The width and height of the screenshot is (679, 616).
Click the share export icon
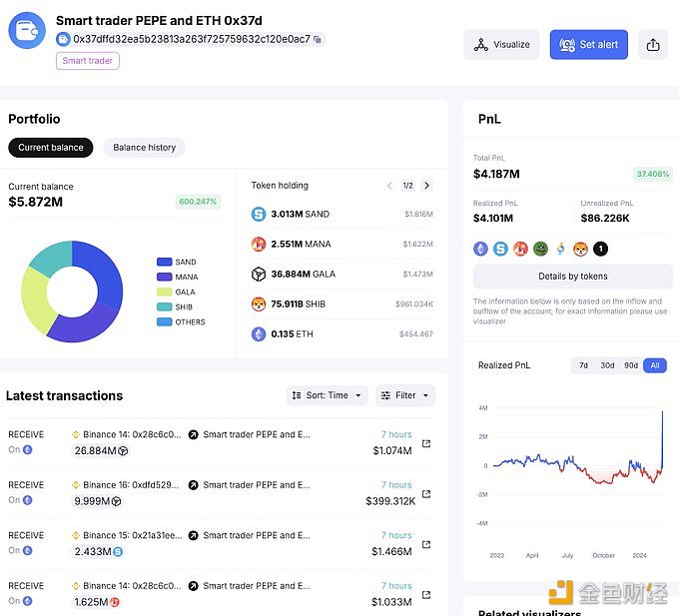653,45
